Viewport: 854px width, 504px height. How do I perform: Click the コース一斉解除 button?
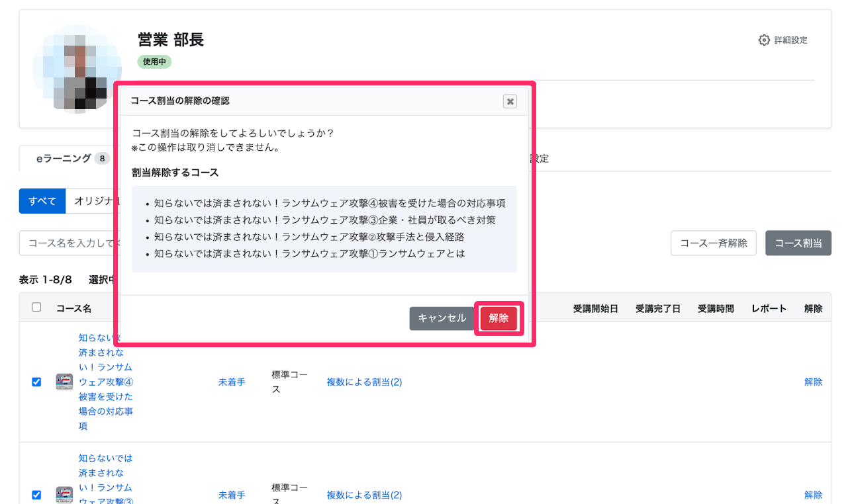(x=714, y=243)
